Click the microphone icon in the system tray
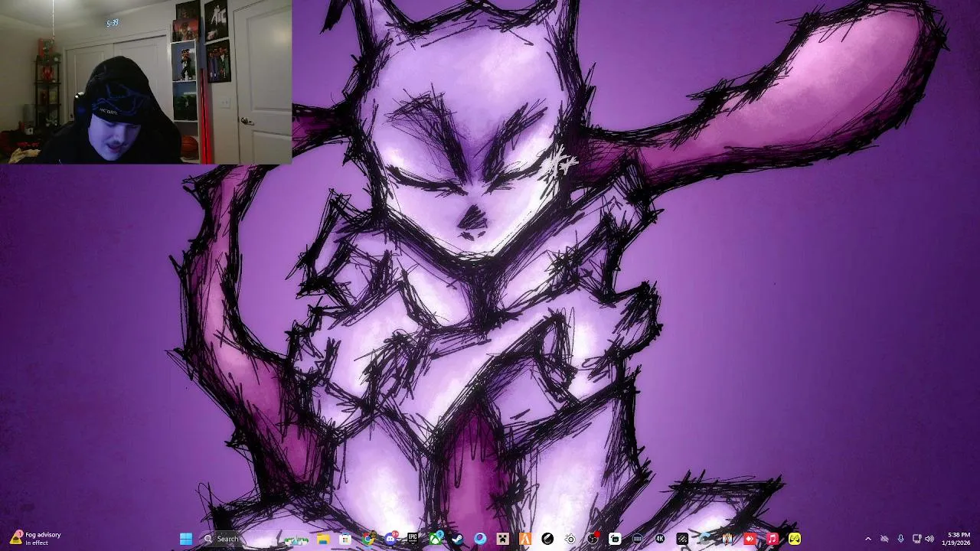 pos(900,539)
